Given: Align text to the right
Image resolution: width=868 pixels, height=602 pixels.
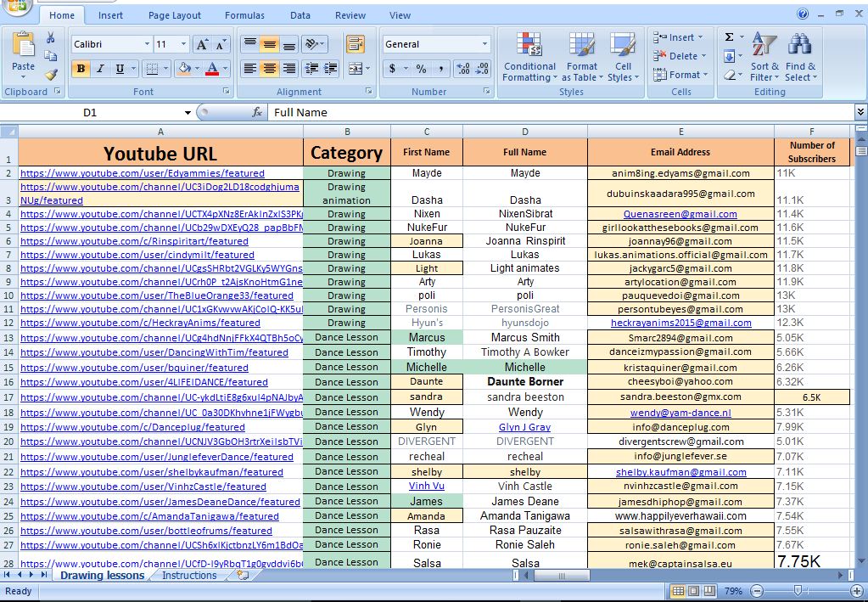Looking at the screenshot, I should tap(289, 68).
